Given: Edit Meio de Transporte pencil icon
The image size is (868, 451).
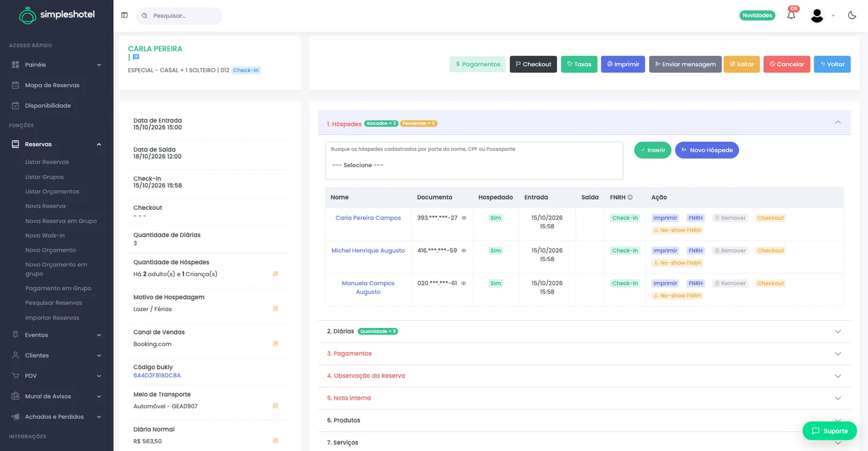Looking at the screenshot, I should click(x=275, y=406).
